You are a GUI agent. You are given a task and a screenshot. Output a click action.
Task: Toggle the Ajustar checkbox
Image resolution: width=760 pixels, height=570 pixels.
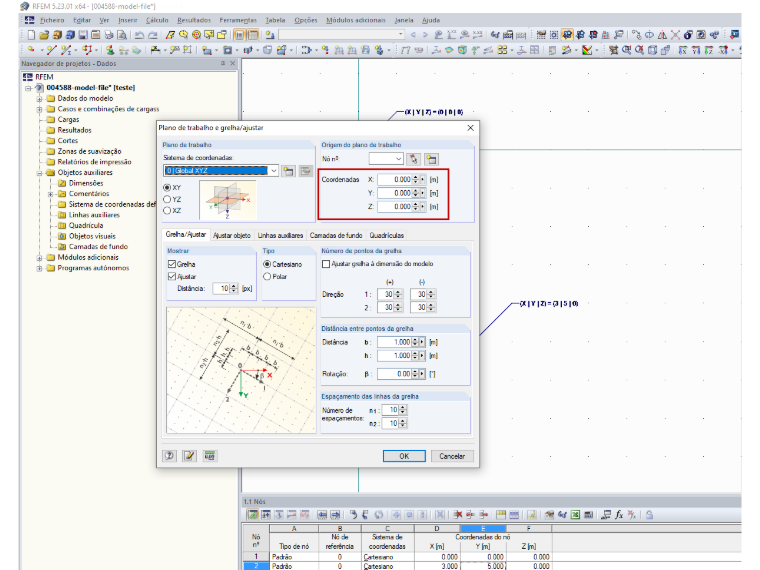pos(172,276)
